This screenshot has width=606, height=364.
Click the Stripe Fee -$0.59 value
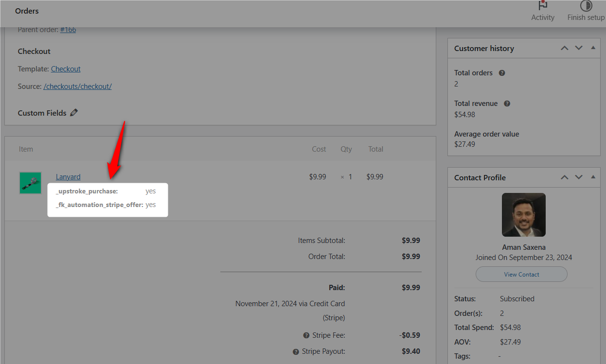pyautogui.click(x=410, y=335)
